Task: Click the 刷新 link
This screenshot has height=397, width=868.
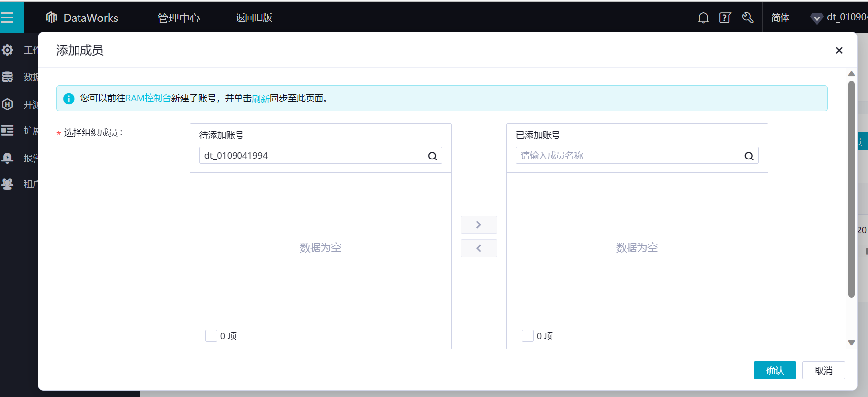Action: [261, 99]
